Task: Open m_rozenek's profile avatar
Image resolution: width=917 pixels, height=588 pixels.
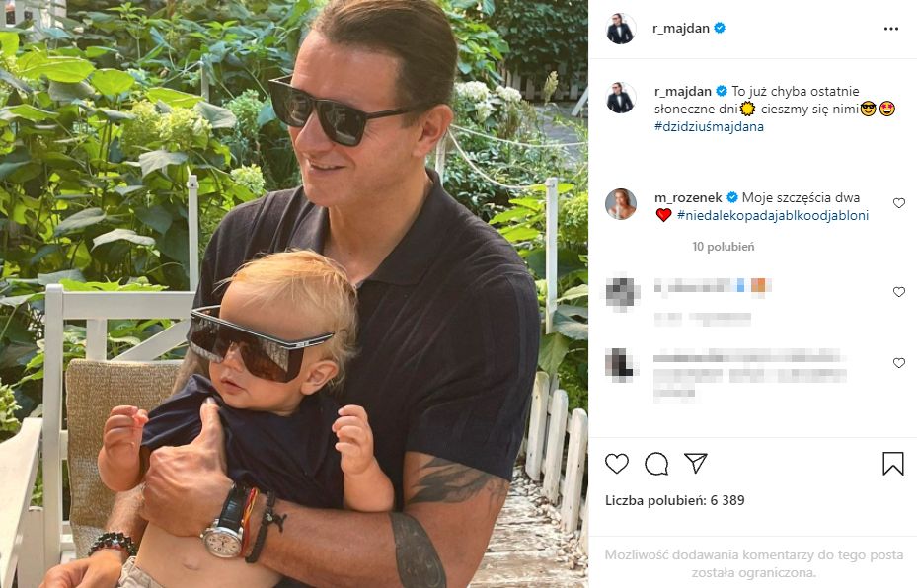Action: point(620,204)
